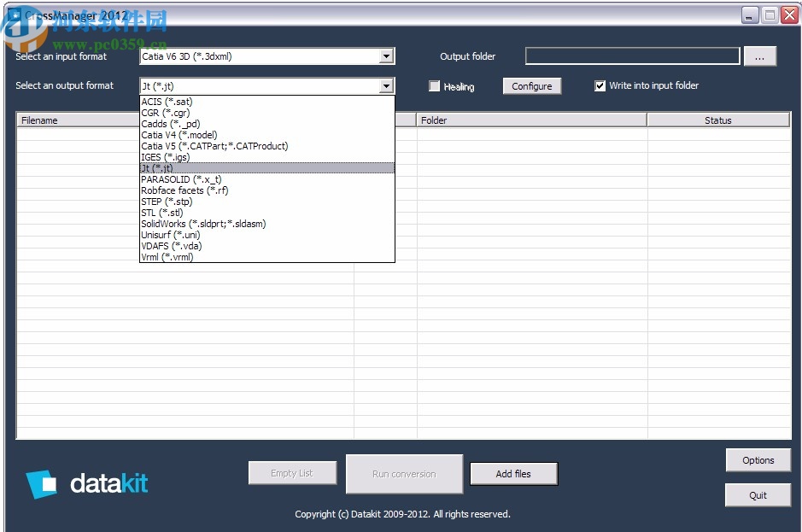Screen dimensions: 802x532
Task: Enable the Healing checkbox
Action: [434, 85]
